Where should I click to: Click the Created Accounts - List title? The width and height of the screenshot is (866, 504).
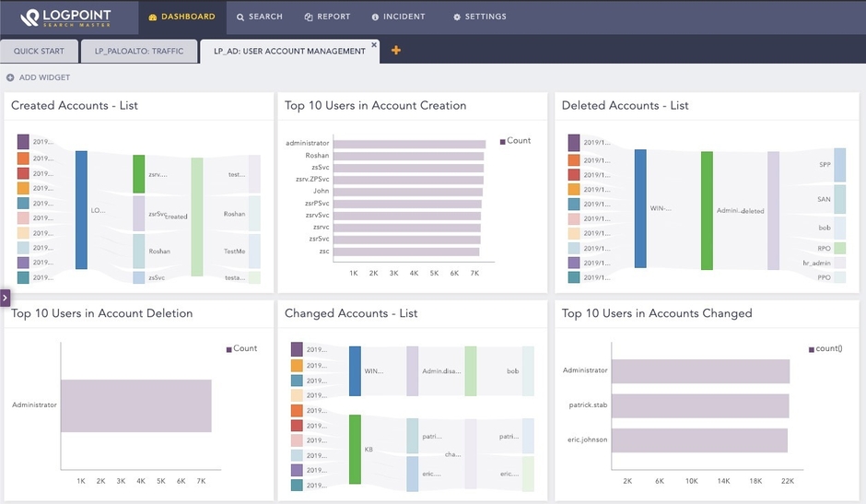pyautogui.click(x=75, y=105)
